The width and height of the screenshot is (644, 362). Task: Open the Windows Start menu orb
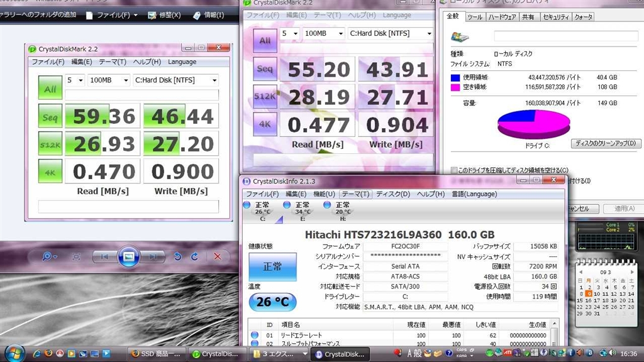coord(14,353)
